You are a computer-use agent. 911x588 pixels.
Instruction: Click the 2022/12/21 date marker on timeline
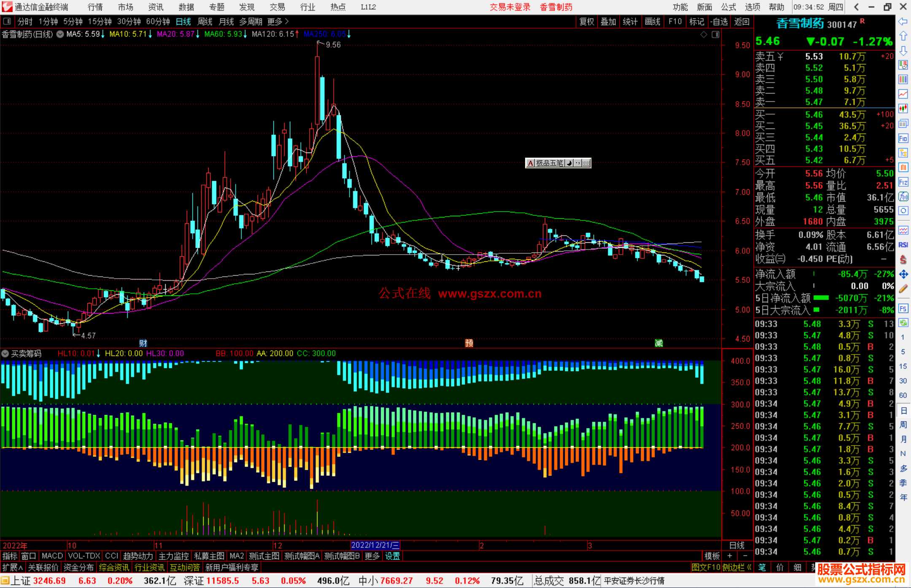click(x=375, y=545)
